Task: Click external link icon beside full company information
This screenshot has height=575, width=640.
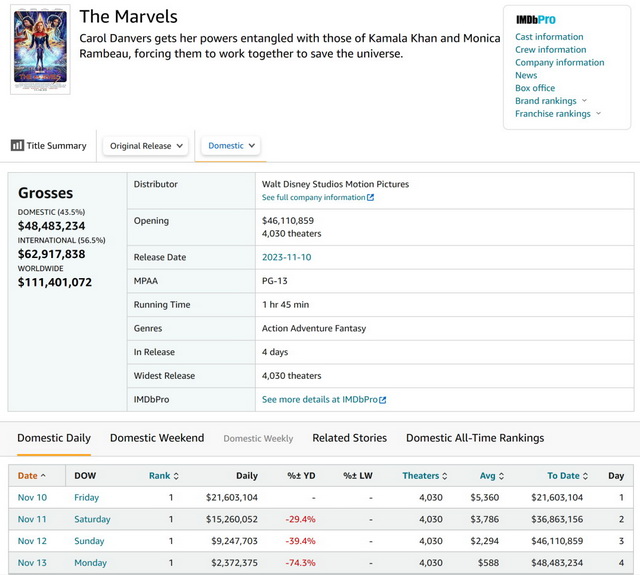Action: point(370,198)
